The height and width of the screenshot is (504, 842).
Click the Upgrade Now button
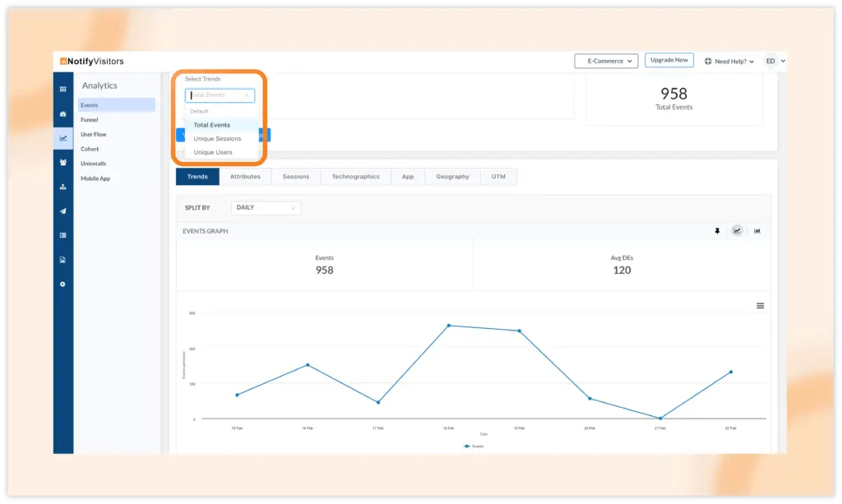click(669, 60)
